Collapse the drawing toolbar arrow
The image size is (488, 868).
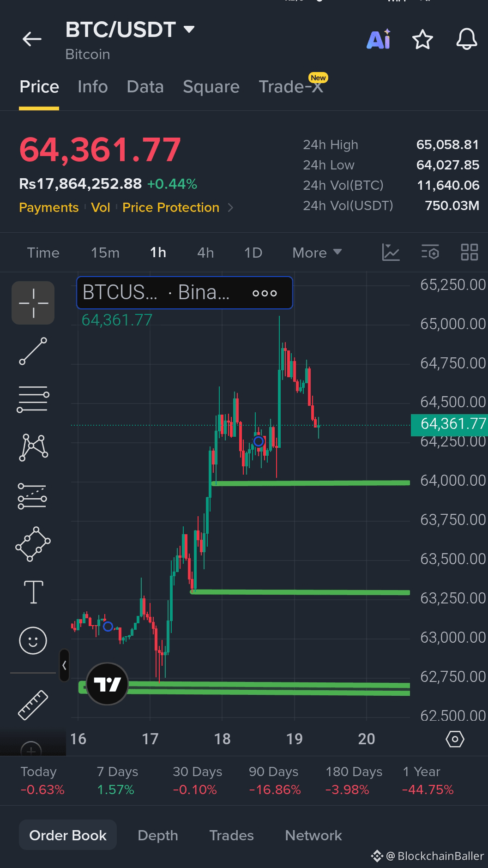click(x=64, y=665)
